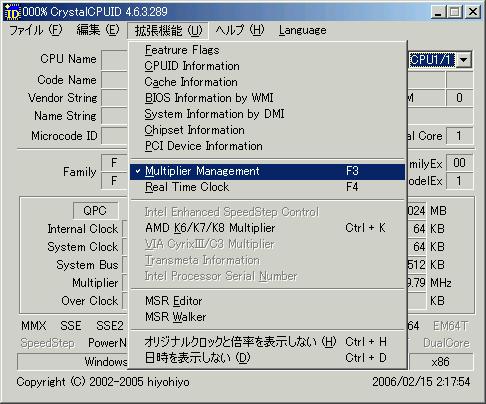Click the Core count value 1
The height and width of the screenshot is (404, 486).
pos(459,136)
